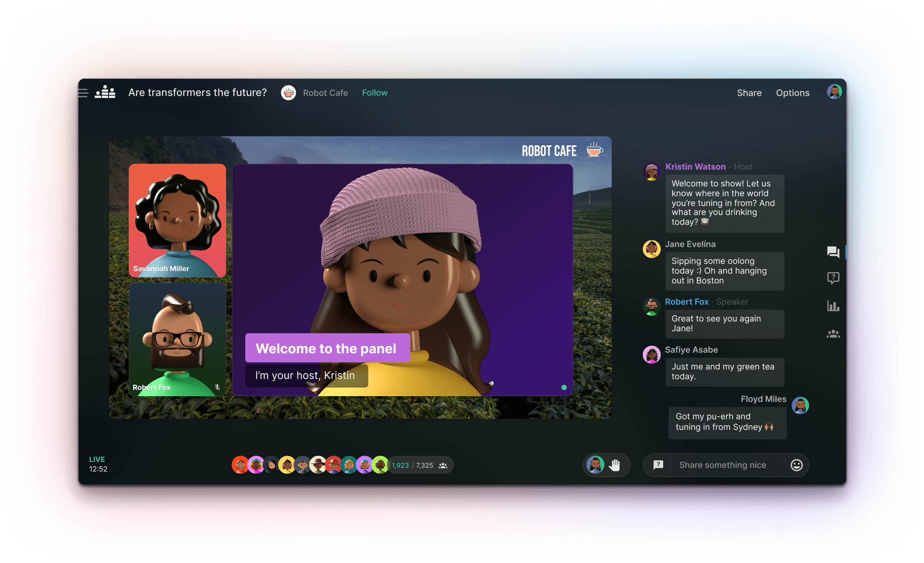Viewport: 924px width, 563px height.
Task: Click Kristin Watson's name in chat
Action: 695,167
